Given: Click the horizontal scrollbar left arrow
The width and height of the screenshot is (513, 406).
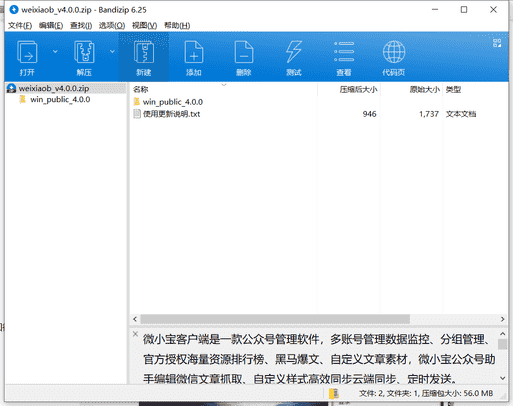Looking at the screenshot, I should pyautogui.click(x=135, y=319).
